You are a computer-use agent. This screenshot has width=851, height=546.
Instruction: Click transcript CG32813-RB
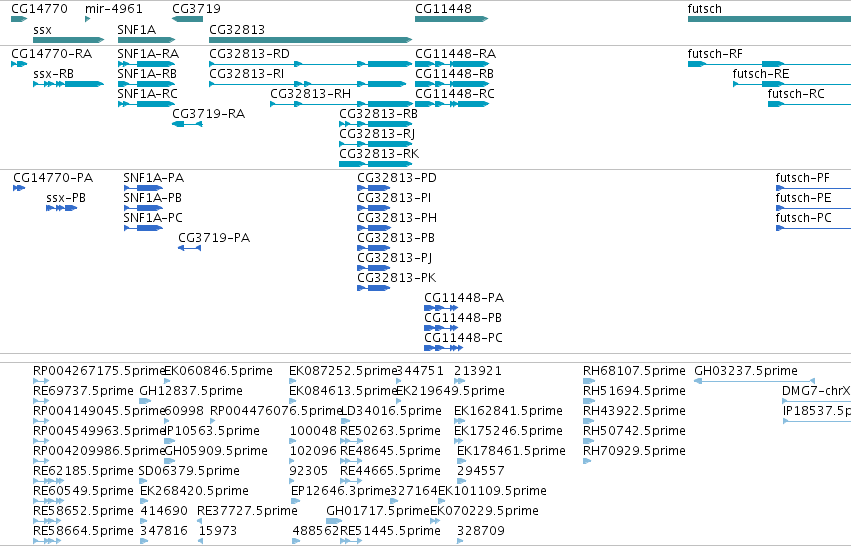click(x=376, y=124)
